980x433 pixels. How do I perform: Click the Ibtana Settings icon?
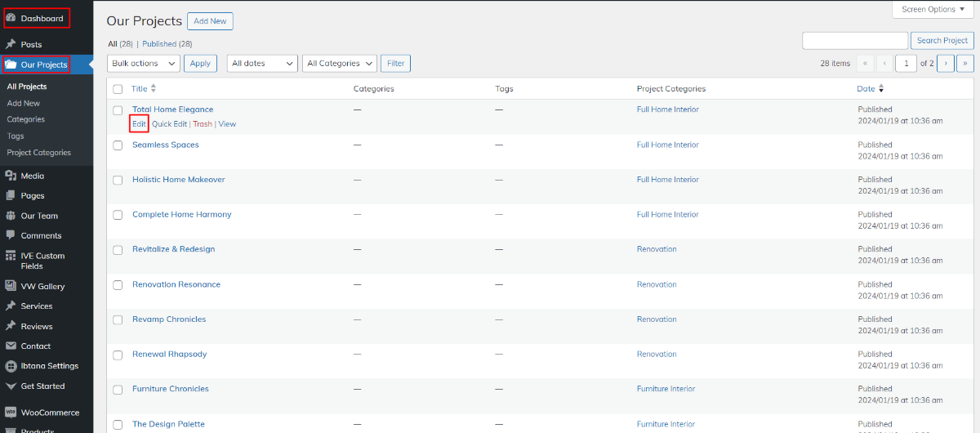tap(11, 366)
